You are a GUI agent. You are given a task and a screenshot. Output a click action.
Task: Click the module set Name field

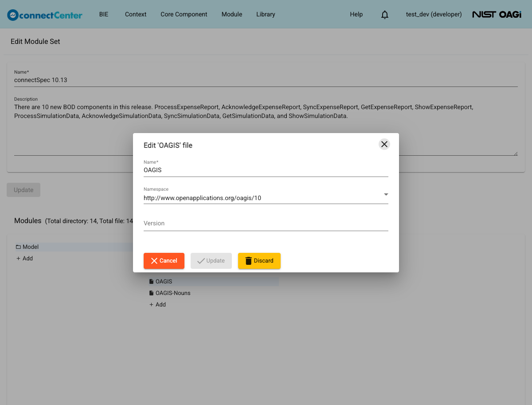coord(266,80)
